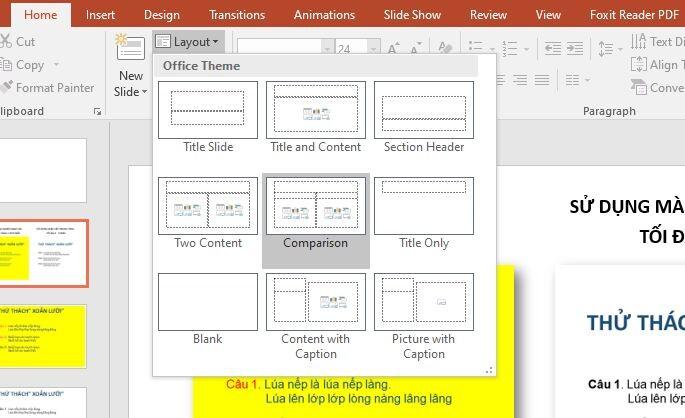
Task: Select the yellow slide thumbnail
Action: coord(43,336)
